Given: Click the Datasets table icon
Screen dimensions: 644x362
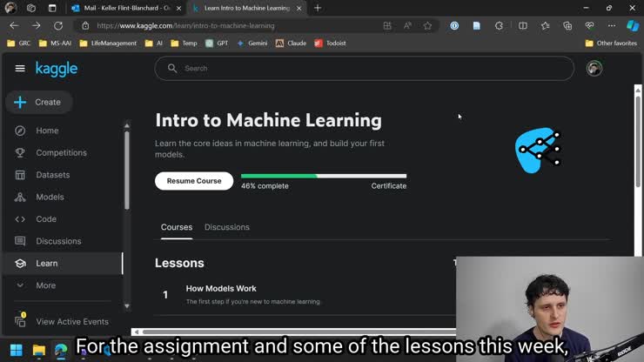Looking at the screenshot, I should (20, 175).
